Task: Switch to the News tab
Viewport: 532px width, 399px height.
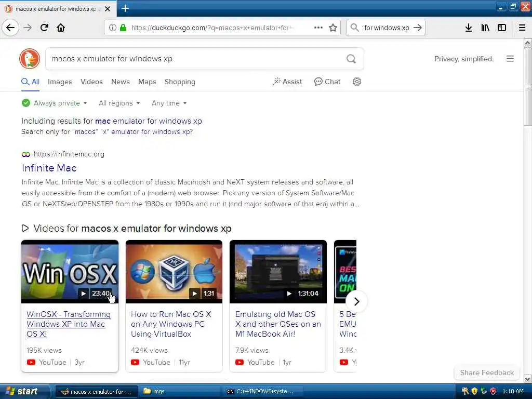Action: (121, 82)
